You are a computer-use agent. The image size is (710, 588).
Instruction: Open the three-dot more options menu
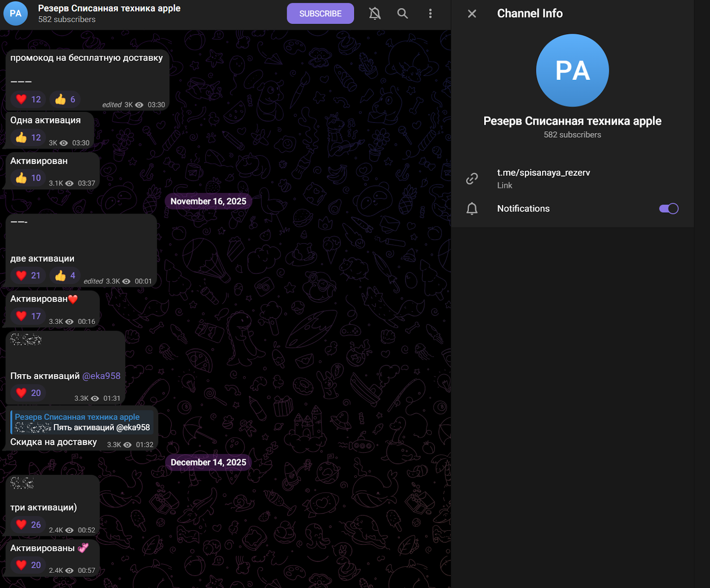pos(430,14)
